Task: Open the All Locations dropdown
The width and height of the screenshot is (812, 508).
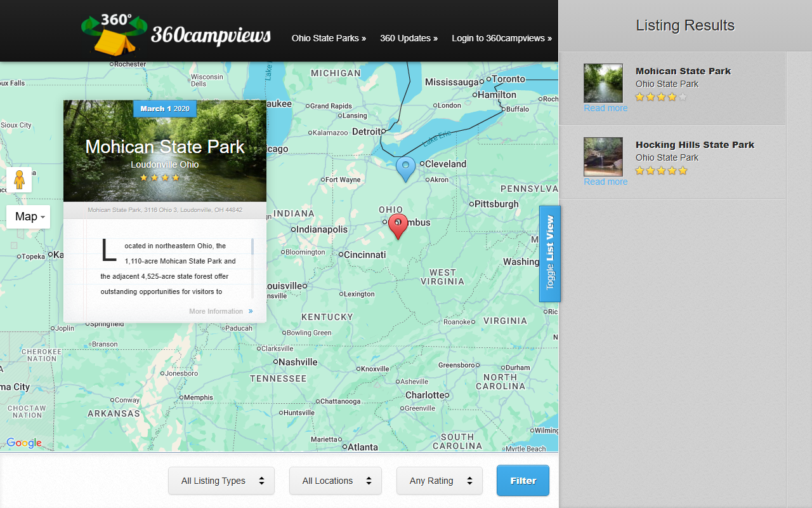Action: pyautogui.click(x=336, y=481)
